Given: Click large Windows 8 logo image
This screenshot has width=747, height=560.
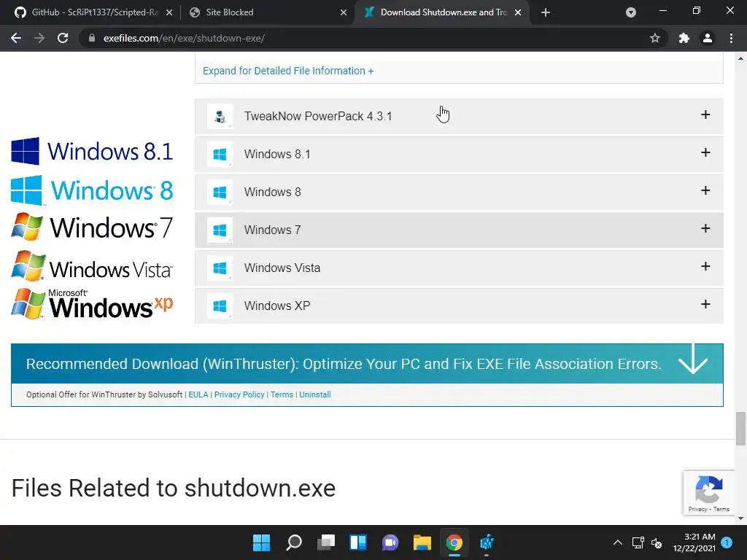Looking at the screenshot, I should pos(92,190).
